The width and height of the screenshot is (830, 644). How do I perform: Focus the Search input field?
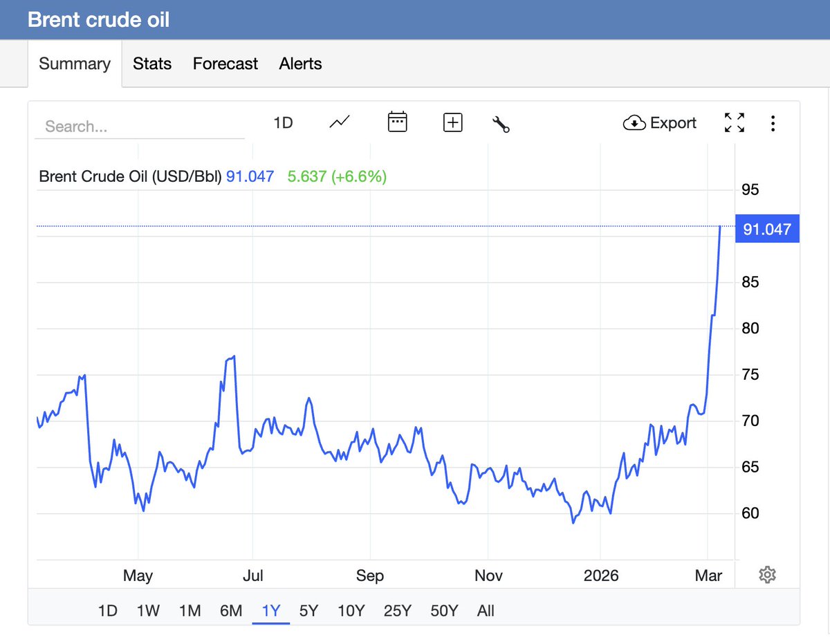point(140,127)
